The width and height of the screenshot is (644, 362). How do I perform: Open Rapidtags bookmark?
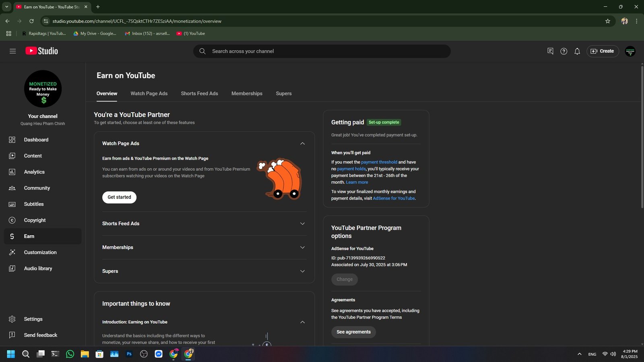coord(43,33)
